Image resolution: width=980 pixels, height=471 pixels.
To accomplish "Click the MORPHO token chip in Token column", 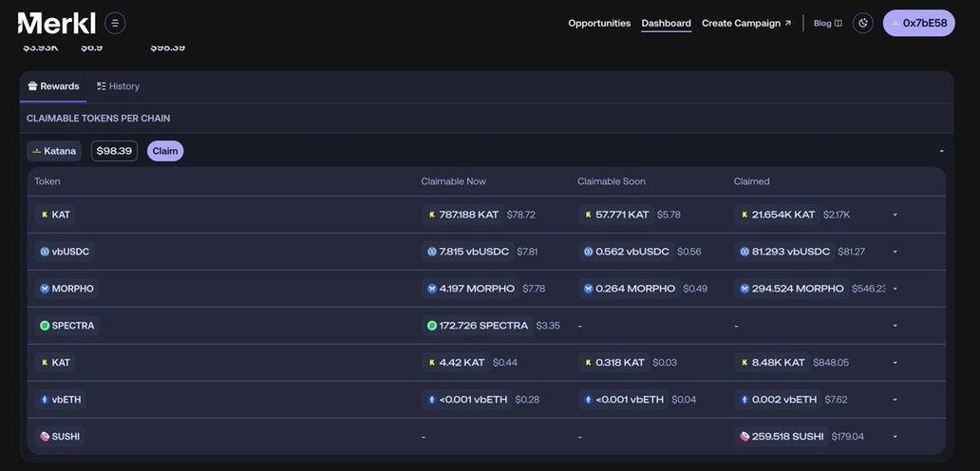I will click(67, 289).
